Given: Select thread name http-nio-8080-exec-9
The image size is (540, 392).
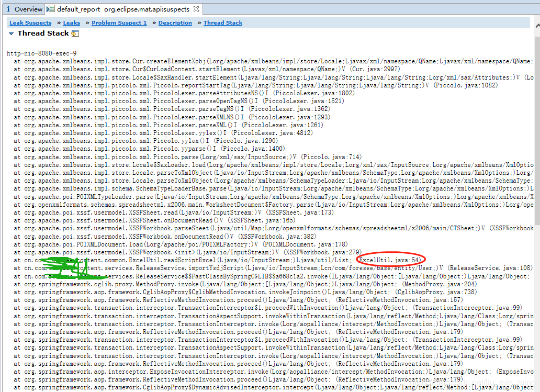Looking at the screenshot, I should tap(42, 53).
